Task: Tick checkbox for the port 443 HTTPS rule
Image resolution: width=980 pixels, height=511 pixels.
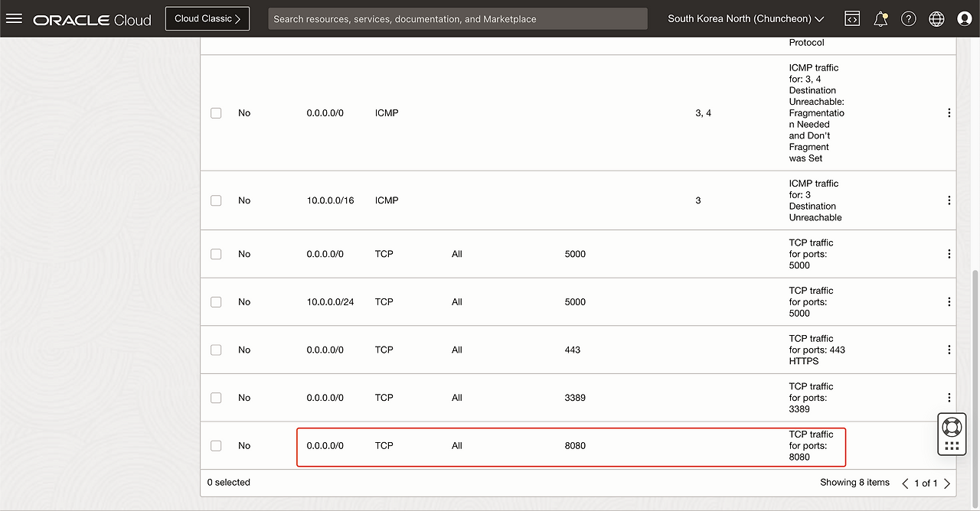Action: (x=216, y=350)
